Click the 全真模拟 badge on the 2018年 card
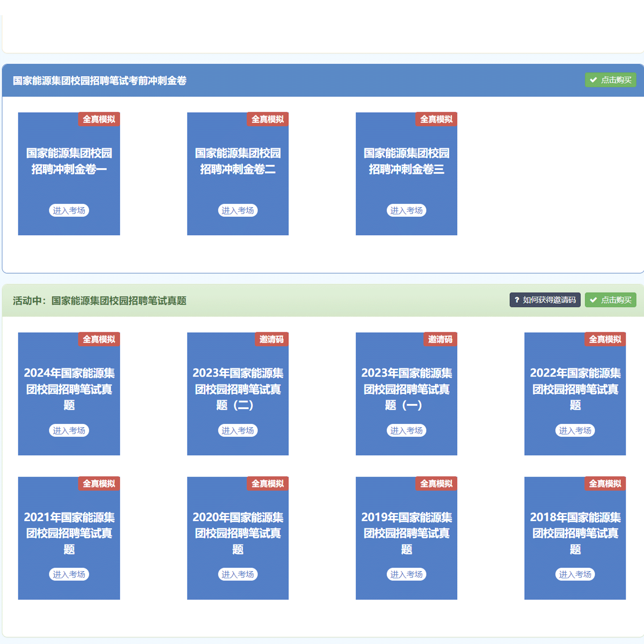644x644 pixels. [605, 483]
